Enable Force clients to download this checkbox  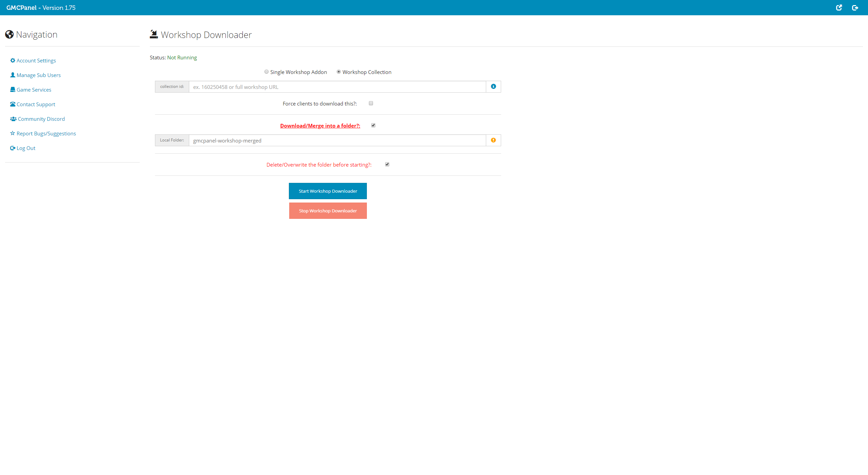pos(370,103)
